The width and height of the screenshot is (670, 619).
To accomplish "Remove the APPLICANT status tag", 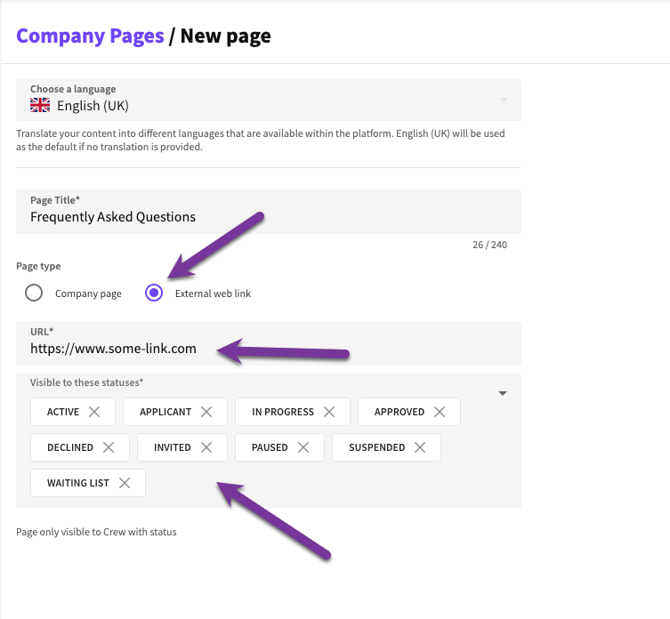I will (x=206, y=412).
